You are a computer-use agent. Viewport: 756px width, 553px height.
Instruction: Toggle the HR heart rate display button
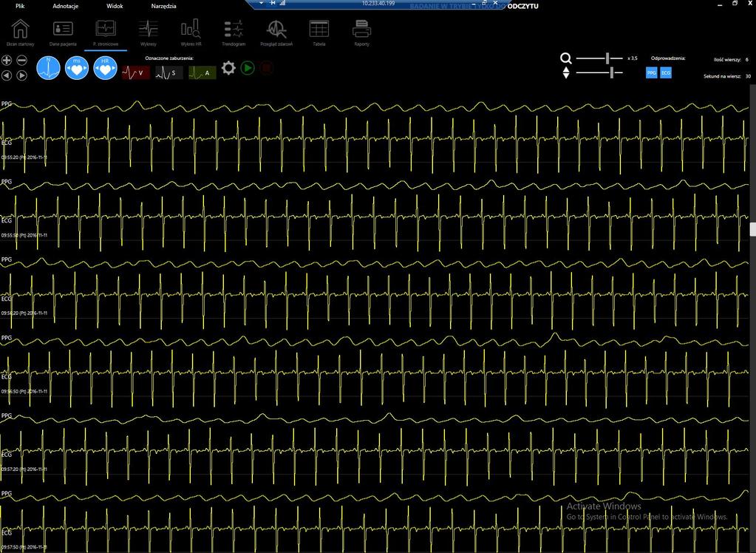(105, 68)
